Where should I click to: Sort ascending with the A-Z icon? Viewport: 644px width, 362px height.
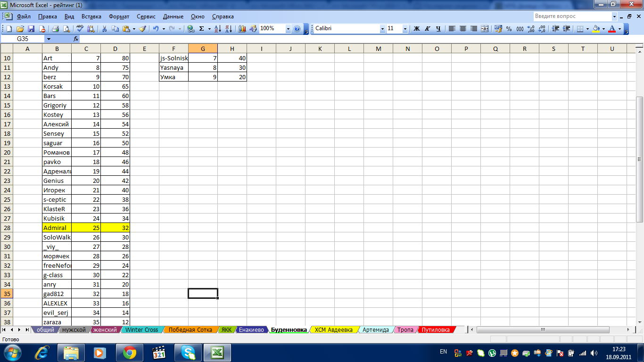tap(217, 29)
